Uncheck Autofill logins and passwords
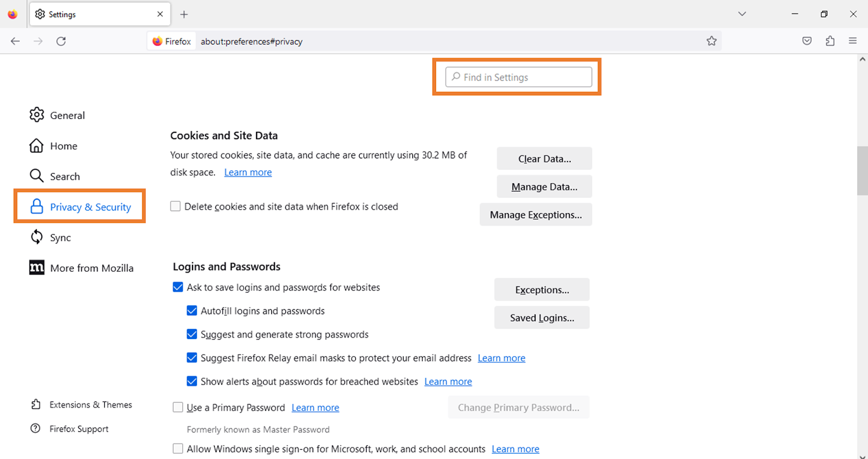The image size is (868, 459). tap(192, 311)
